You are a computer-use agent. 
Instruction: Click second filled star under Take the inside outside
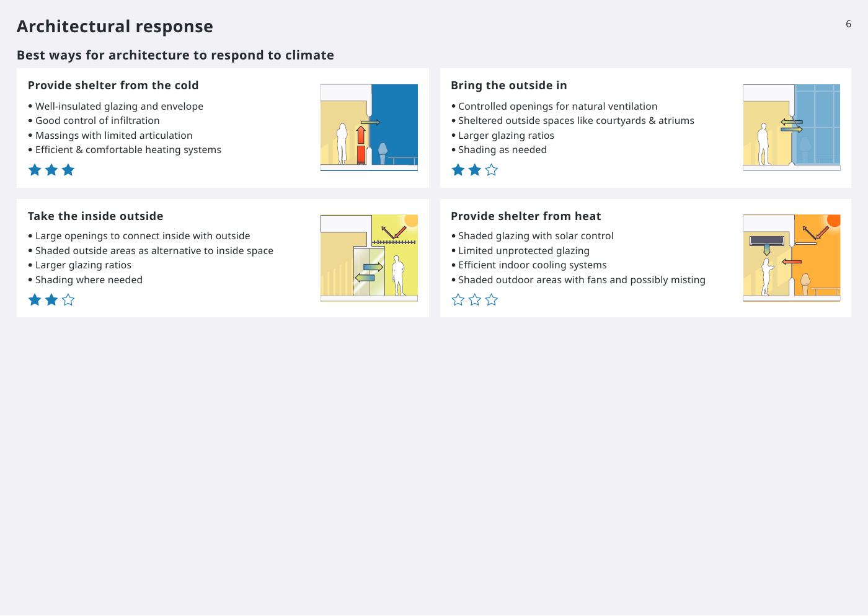point(51,300)
